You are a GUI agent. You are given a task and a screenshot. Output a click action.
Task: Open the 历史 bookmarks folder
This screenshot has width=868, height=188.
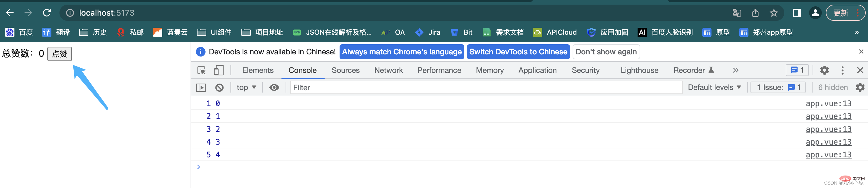click(x=93, y=32)
